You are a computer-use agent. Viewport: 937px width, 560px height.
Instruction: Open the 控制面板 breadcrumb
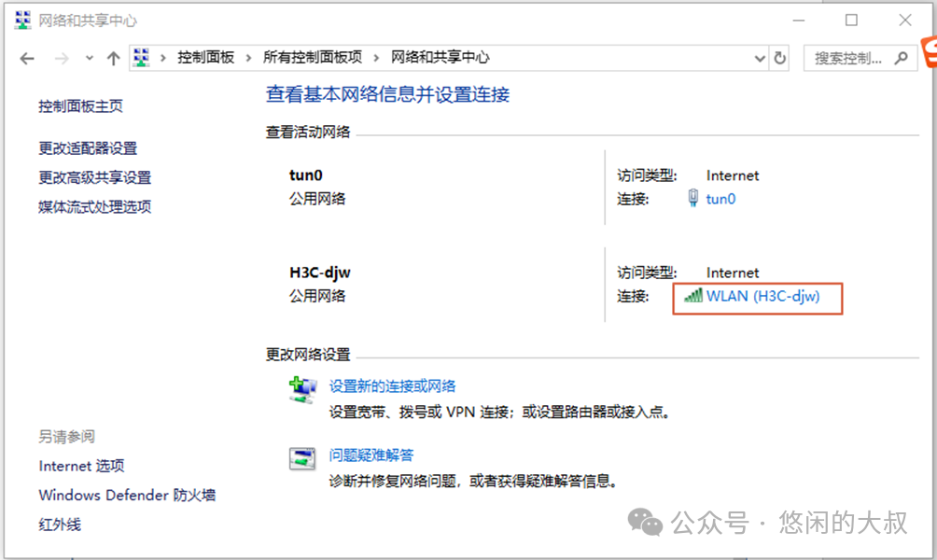(x=205, y=57)
